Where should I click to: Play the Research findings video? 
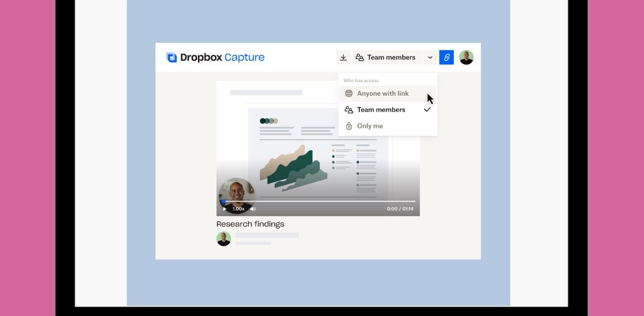225,209
